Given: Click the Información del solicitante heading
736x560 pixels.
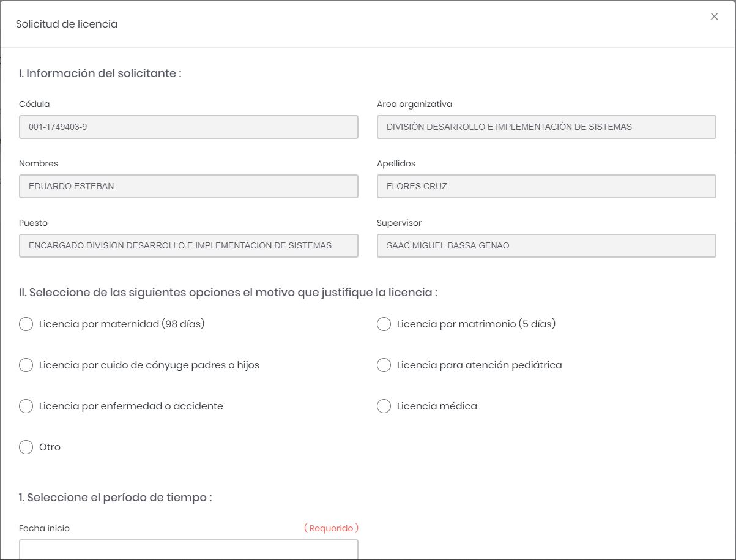Looking at the screenshot, I should (100, 73).
